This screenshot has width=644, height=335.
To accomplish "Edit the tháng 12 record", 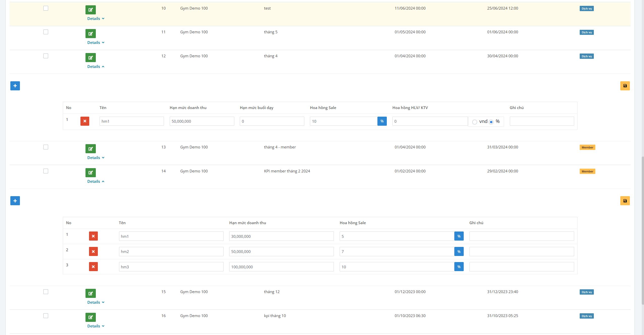I will pyautogui.click(x=91, y=293).
